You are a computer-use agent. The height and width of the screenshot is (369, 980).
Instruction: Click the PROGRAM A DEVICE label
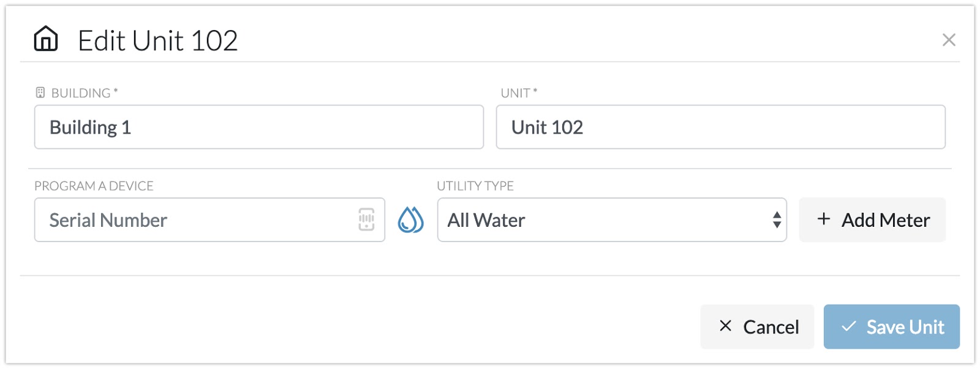[94, 186]
